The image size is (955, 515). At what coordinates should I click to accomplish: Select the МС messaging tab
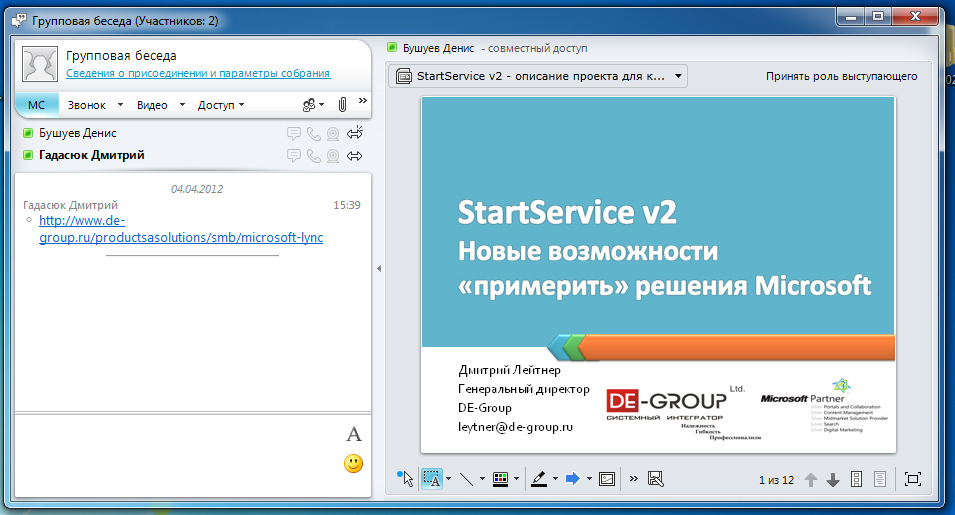37,105
